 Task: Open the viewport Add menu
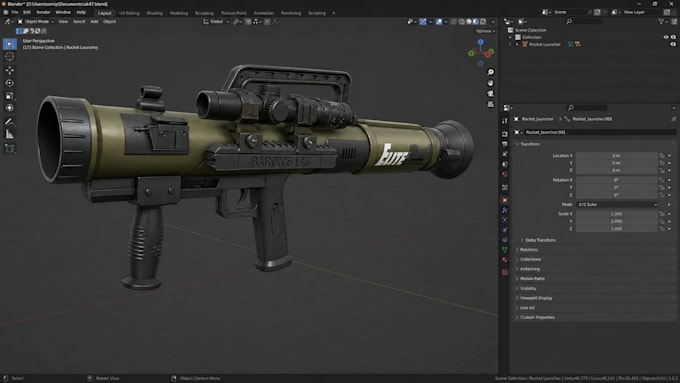click(94, 22)
